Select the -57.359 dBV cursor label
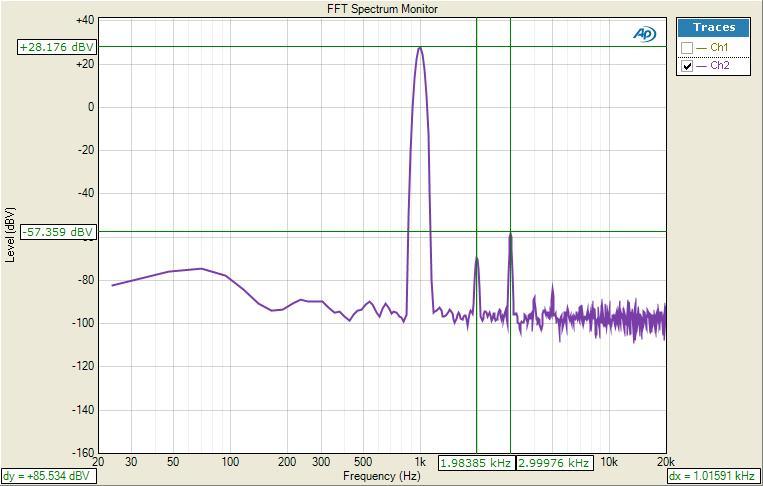 click(x=57, y=232)
